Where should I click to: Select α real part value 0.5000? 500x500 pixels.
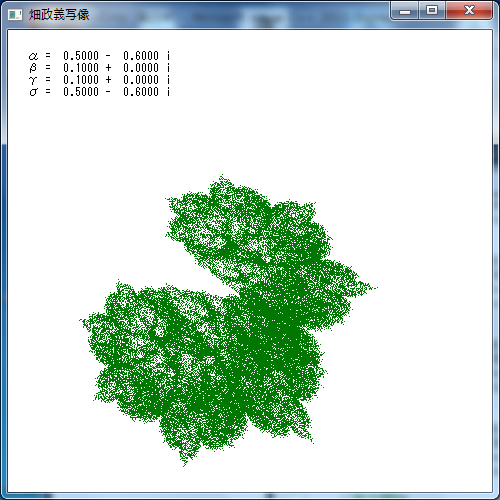[x=81, y=56]
